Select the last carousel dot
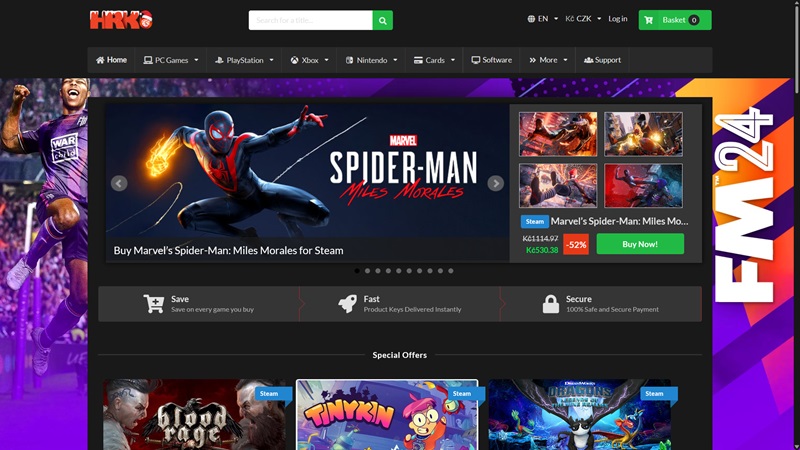Screen dimensions: 800x450 pyautogui.click(x=451, y=271)
